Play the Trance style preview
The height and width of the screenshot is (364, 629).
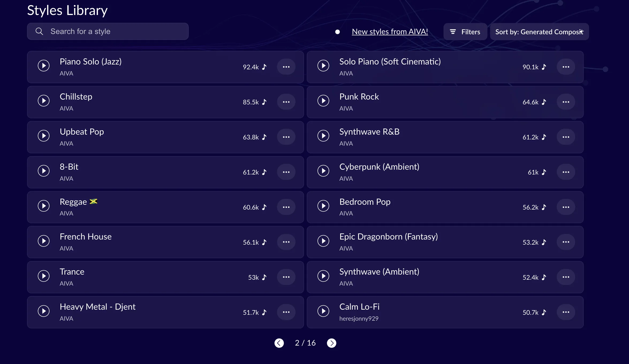coord(44,276)
